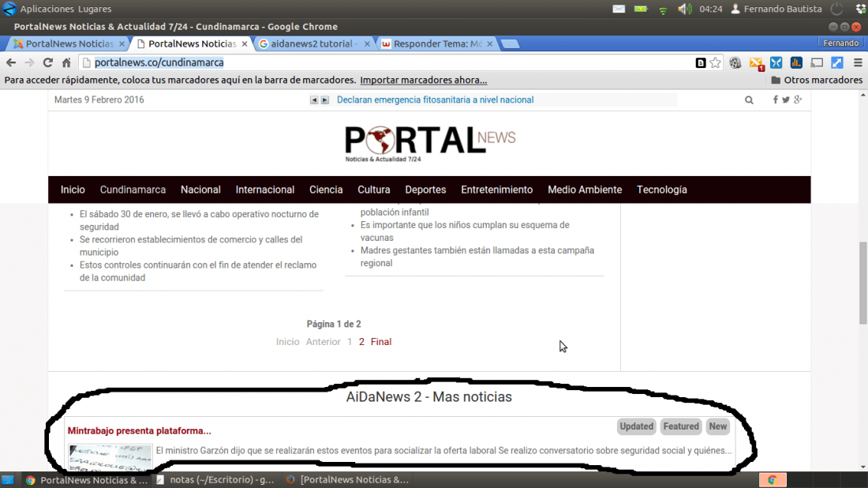Screen dimensions: 868x488
Task: Open Mintrabajo presenta plataforma article
Action: tap(140, 431)
